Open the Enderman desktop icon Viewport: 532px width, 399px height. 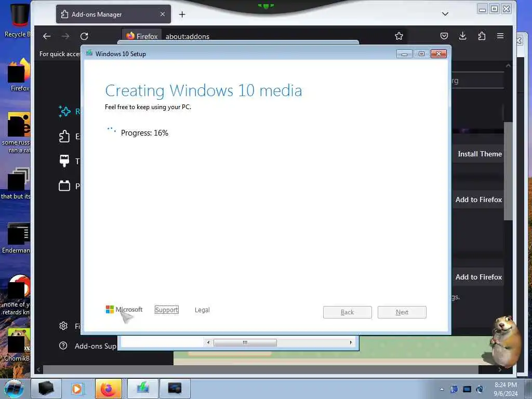pos(16,238)
